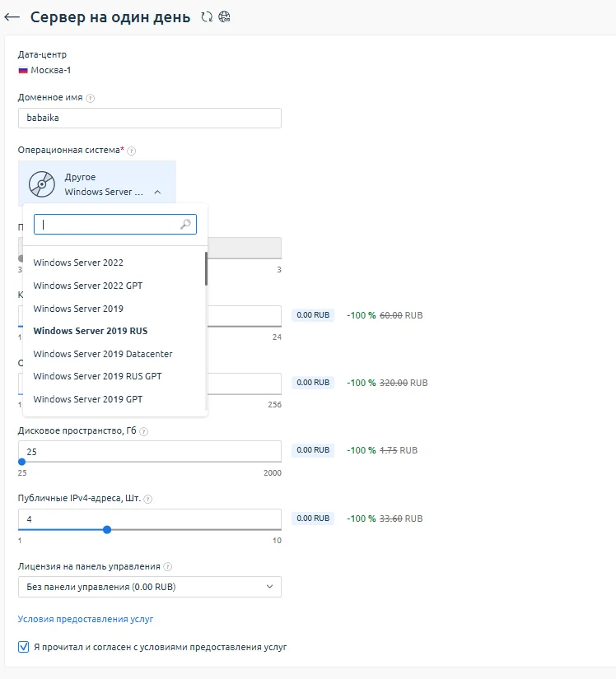The image size is (616, 679).
Task: Click the 0.00 RUB badge for disk space
Action: [x=313, y=450]
